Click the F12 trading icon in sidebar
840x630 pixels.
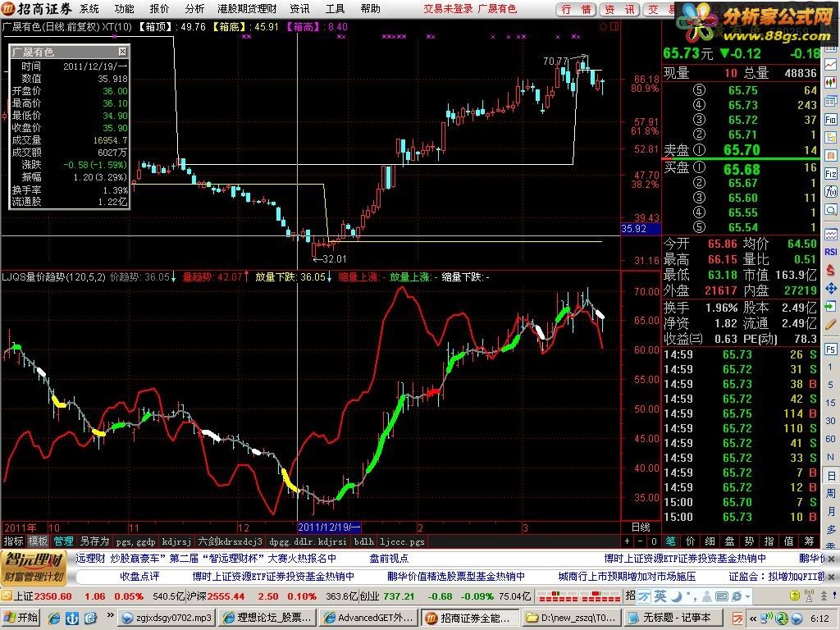[830, 174]
